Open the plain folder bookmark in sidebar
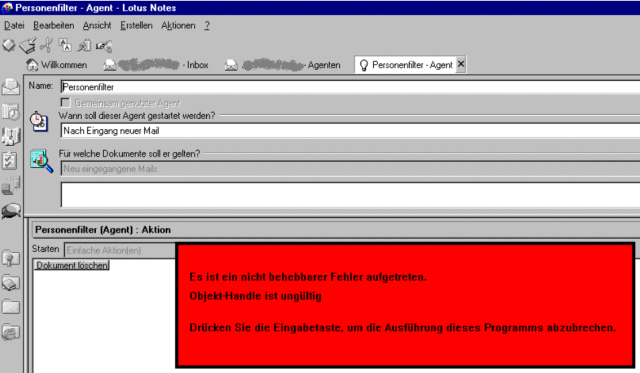The height and width of the screenshot is (373, 640). (x=11, y=306)
